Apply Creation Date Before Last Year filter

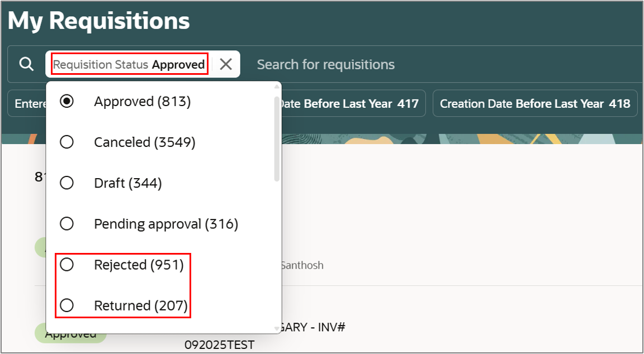click(535, 103)
